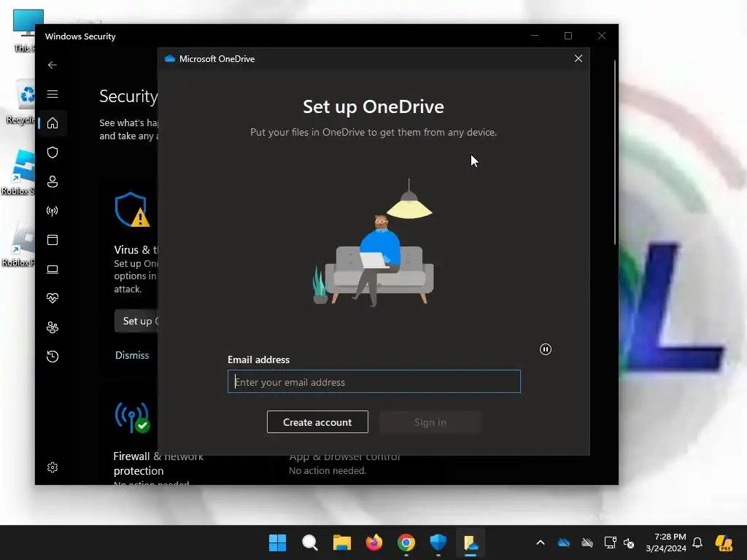Select the This PC desktop icon
747x560 pixels.
(24, 29)
